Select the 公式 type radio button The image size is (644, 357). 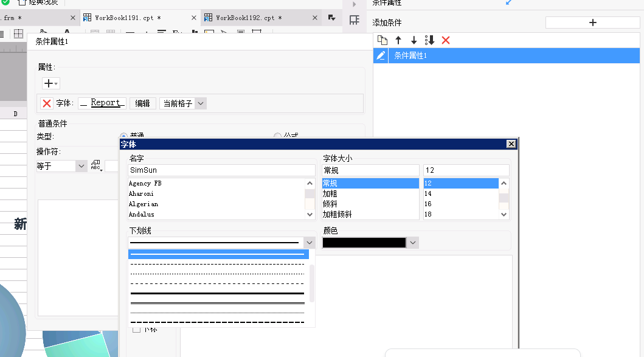tap(277, 136)
